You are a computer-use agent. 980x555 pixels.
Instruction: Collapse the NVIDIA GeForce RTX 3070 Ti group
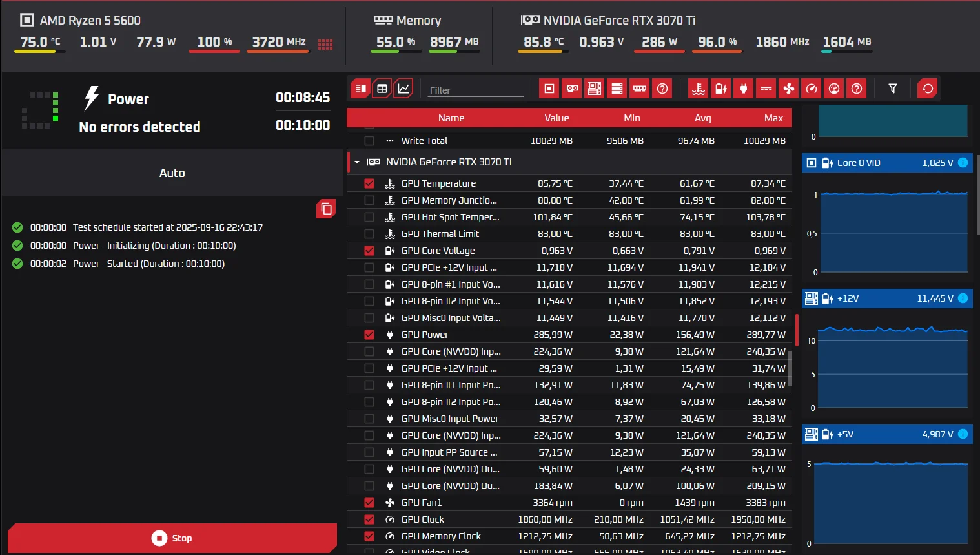(x=357, y=162)
